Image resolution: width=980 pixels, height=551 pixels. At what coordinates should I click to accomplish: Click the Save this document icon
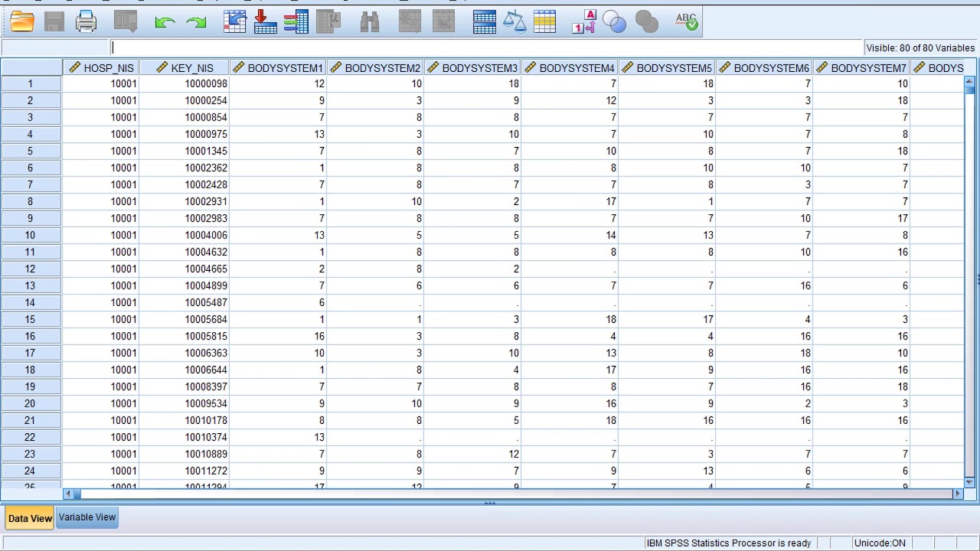coord(54,21)
